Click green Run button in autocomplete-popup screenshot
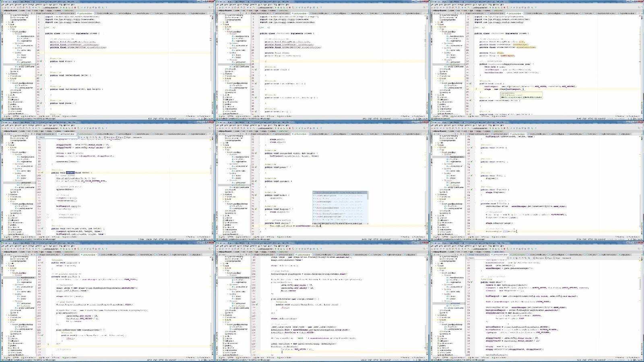 pos(276,128)
